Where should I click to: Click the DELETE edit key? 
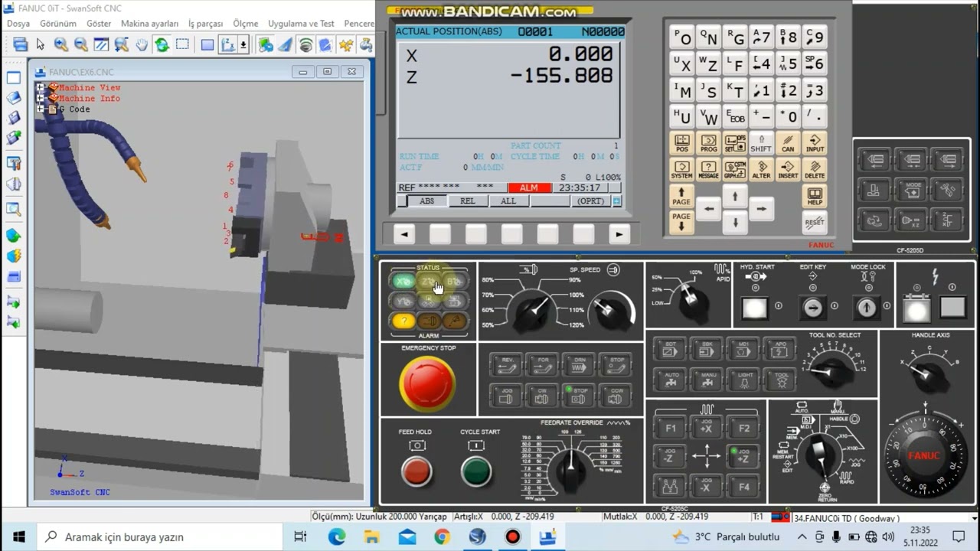[x=815, y=170]
